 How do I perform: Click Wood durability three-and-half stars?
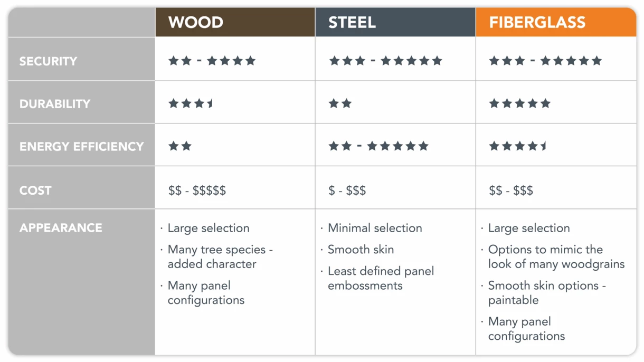191,103
